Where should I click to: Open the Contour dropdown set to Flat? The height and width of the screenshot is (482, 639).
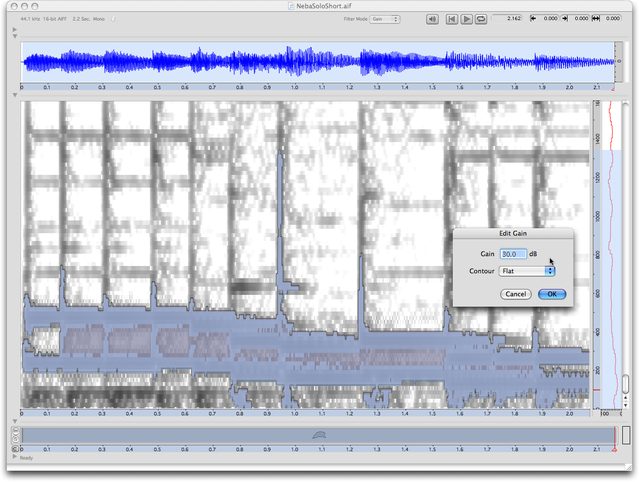pos(528,270)
